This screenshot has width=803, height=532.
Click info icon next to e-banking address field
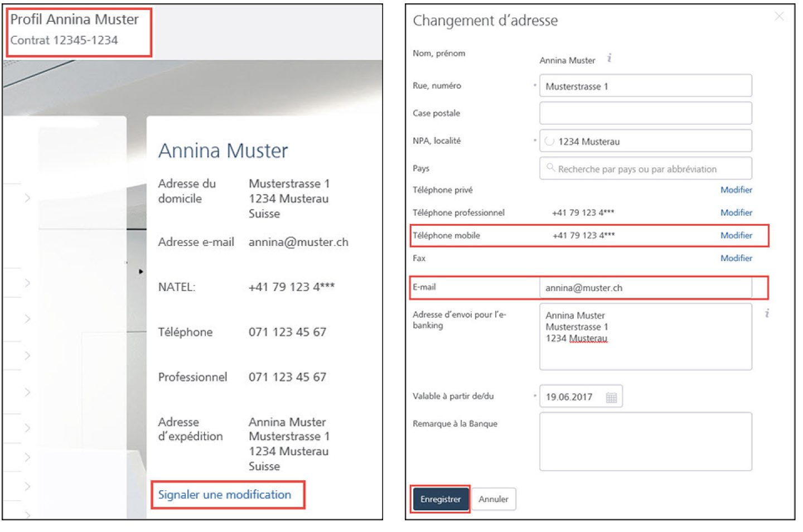767,313
